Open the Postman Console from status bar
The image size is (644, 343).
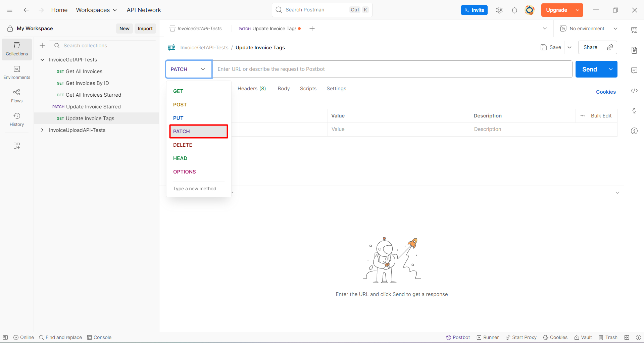pyautogui.click(x=99, y=337)
